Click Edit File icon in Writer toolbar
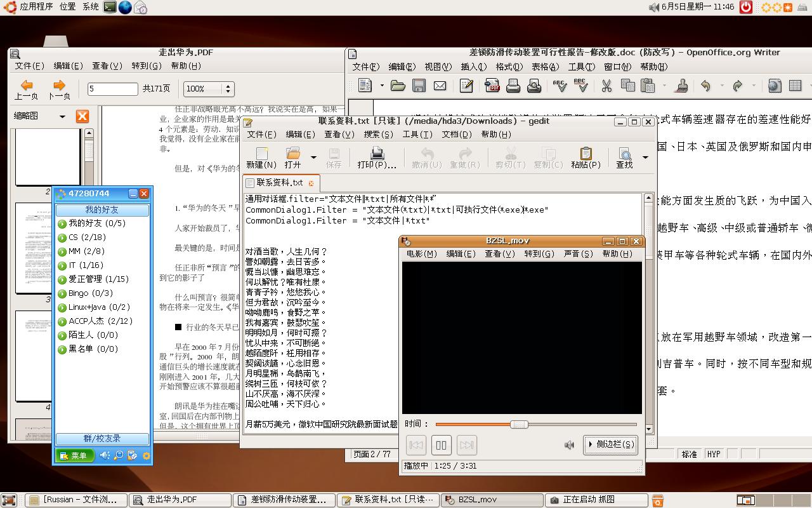Viewport: 812px width, 508px height. pyautogui.click(x=466, y=86)
